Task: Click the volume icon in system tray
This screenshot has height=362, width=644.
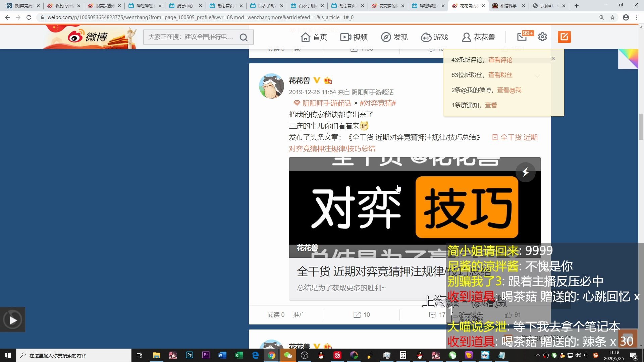Action: pyautogui.click(x=578, y=355)
